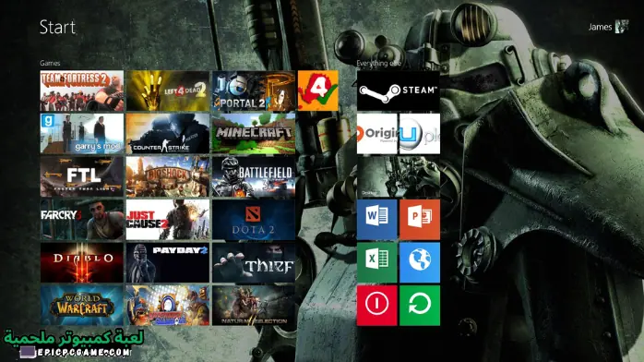
Task: Launch the Origin tile
Action: [377, 134]
